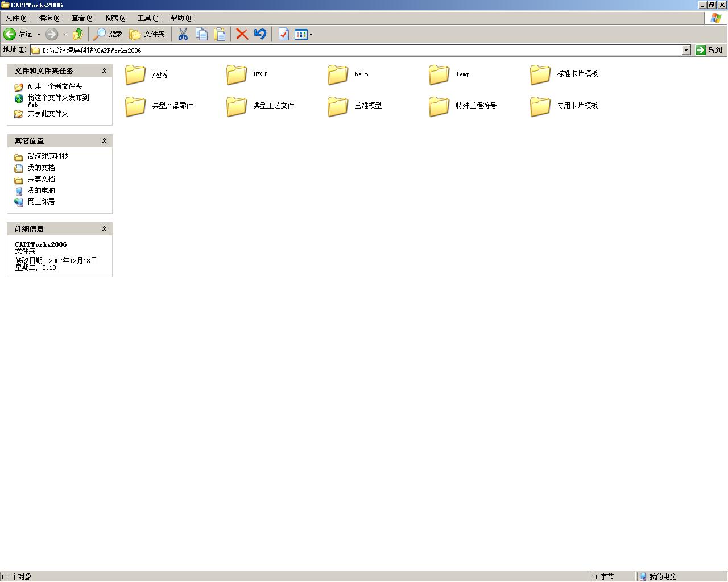Select the 典型工艺文件 folder icon
The height and width of the screenshot is (582, 728).
coord(237,106)
